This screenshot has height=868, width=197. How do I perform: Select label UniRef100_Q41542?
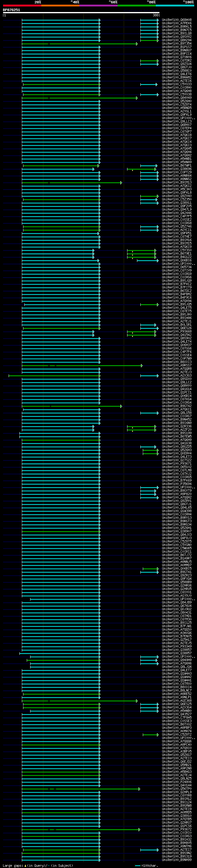point(177,335)
